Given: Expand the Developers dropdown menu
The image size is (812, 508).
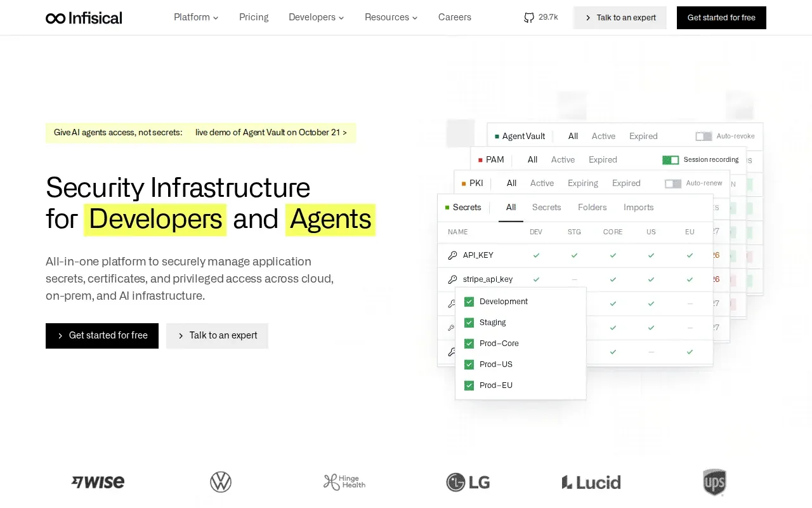Looking at the screenshot, I should (x=317, y=18).
